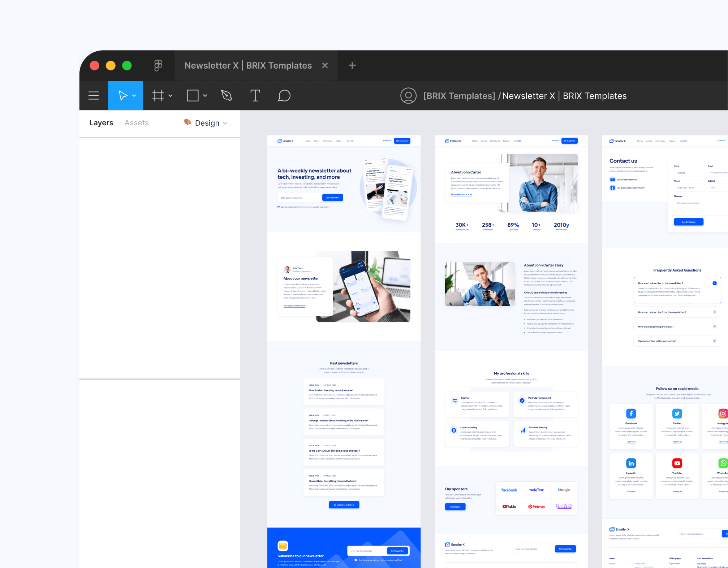Click the 'See all past newsletters' button
The width and height of the screenshot is (728, 568).
[x=344, y=505]
